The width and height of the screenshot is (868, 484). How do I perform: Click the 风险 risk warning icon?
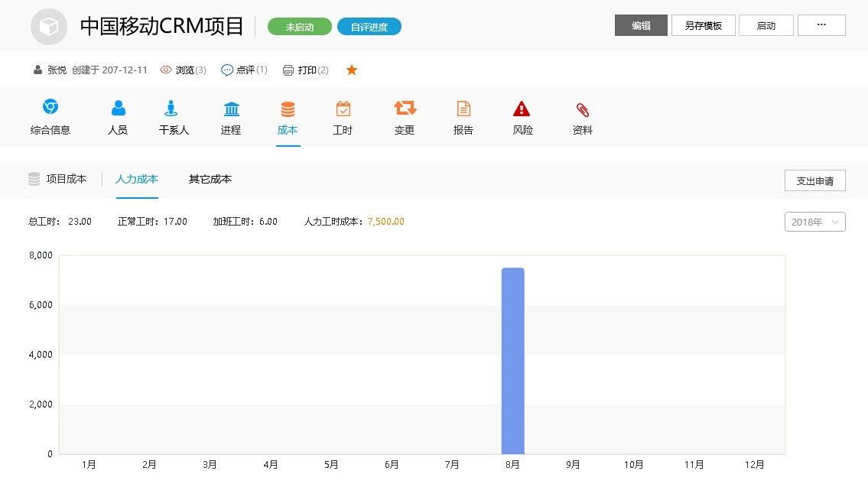tap(522, 108)
